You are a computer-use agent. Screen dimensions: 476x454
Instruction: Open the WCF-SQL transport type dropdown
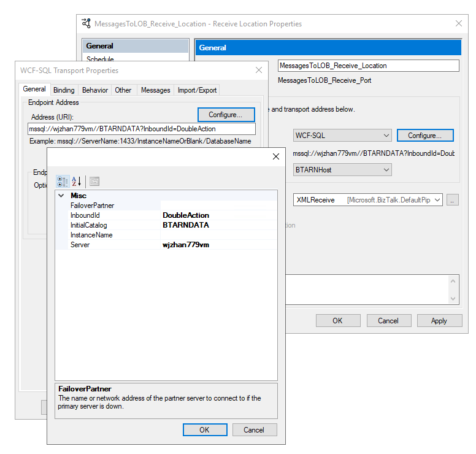point(342,136)
